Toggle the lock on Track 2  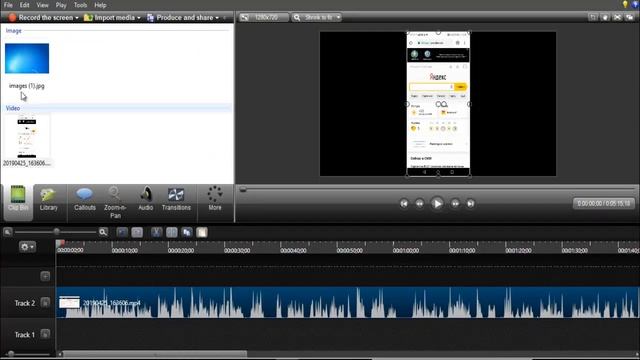(x=45, y=303)
